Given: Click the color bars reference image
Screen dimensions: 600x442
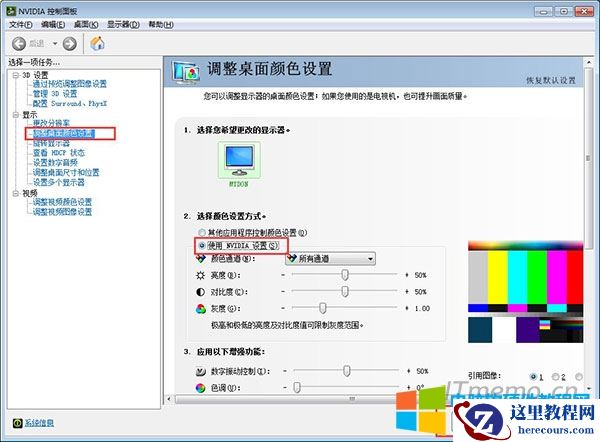Looking at the screenshot, I should pyautogui.click(x=525, y=292).
